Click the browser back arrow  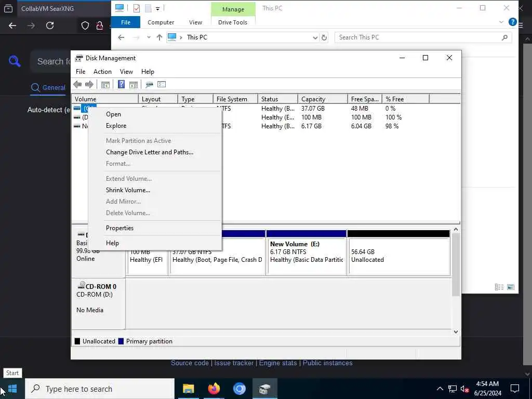coord(12,25)
